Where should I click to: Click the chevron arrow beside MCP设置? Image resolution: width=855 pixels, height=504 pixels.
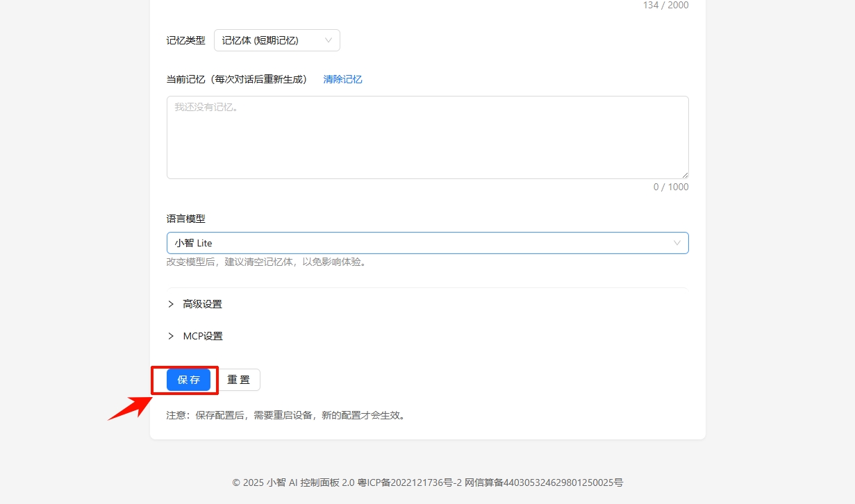(x=171, y=336)
